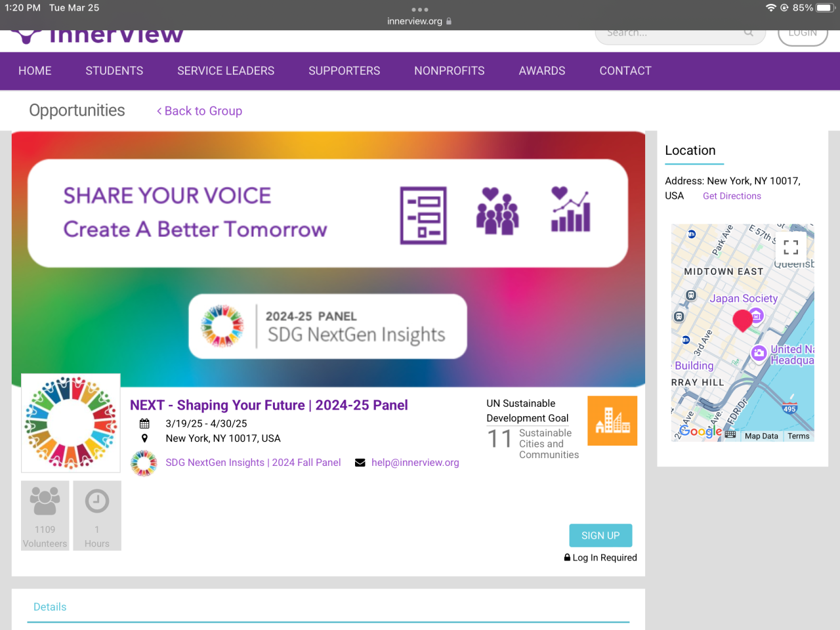840x630 pixels.
Task: Click the large SDG wheel logo thumbnail
Action: pos(71,423)
